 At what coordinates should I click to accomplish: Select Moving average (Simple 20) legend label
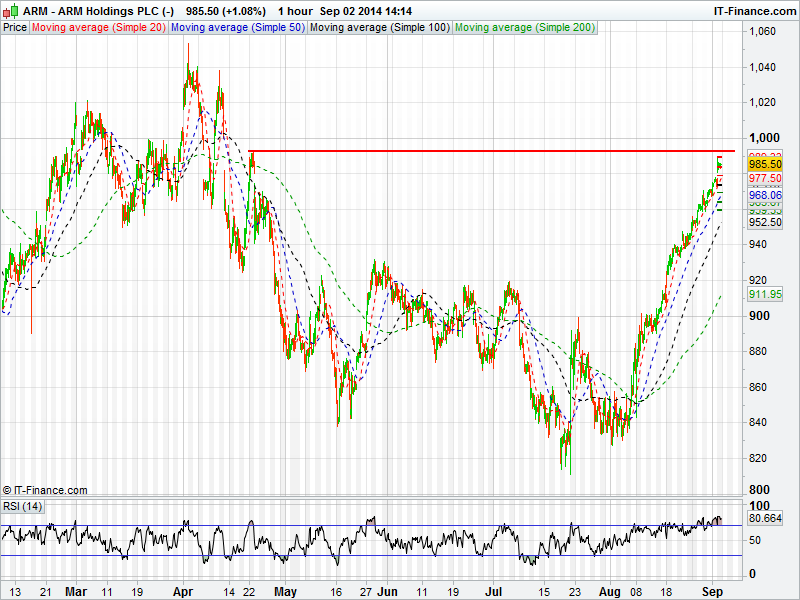[x=98, y=27]
